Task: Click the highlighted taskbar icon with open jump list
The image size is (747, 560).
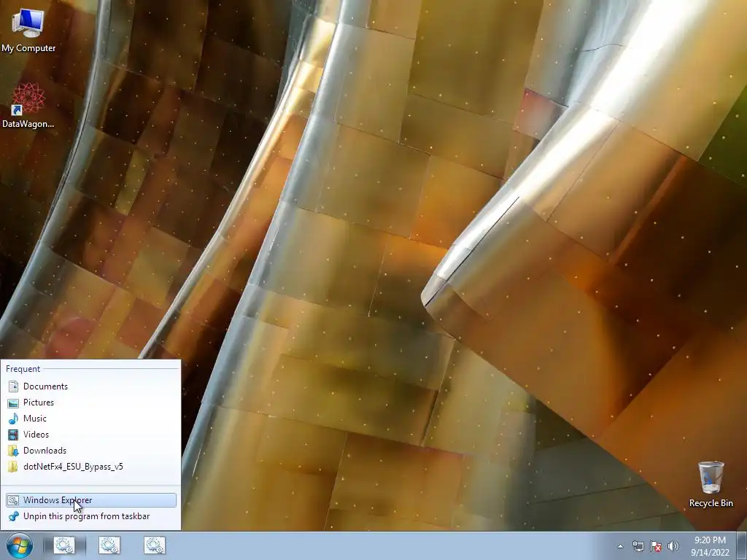Action: (64, 545)
